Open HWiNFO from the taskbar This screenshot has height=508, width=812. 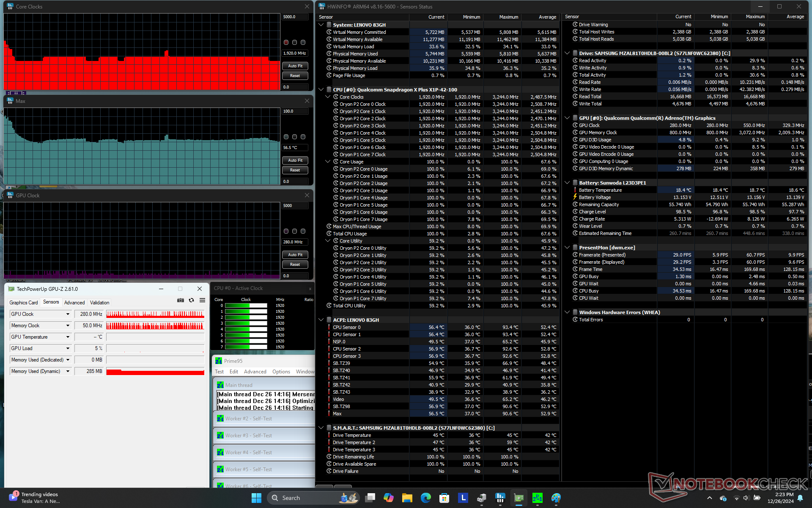[500, 498]
